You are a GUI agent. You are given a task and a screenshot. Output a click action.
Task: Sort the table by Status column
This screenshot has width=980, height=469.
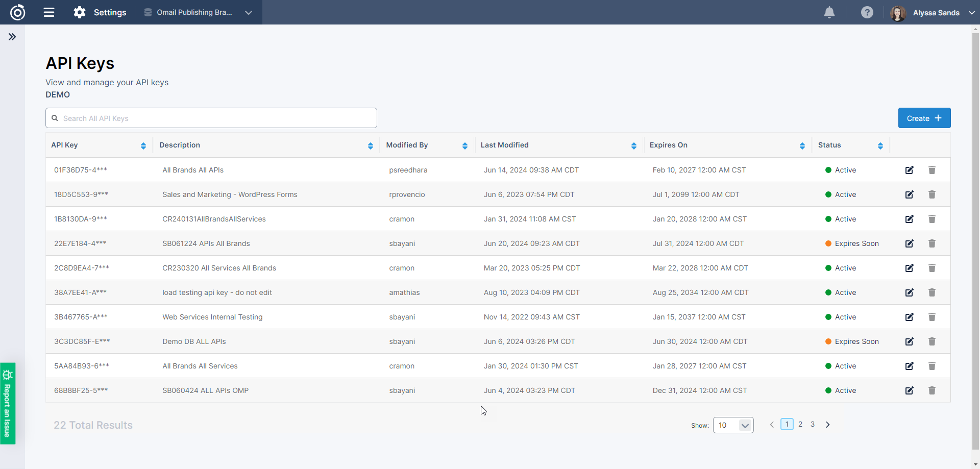point(880,146)
